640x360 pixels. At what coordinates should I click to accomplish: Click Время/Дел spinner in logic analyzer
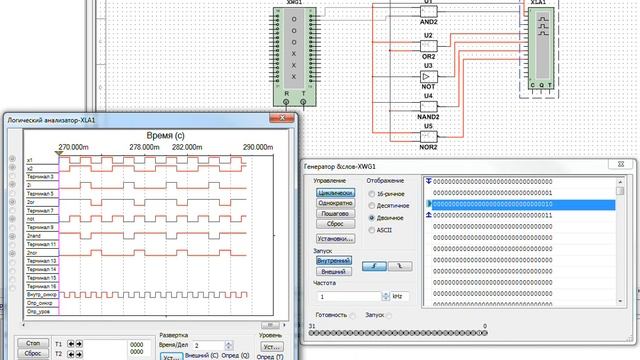pyautogui.click(x=229, y=345)
